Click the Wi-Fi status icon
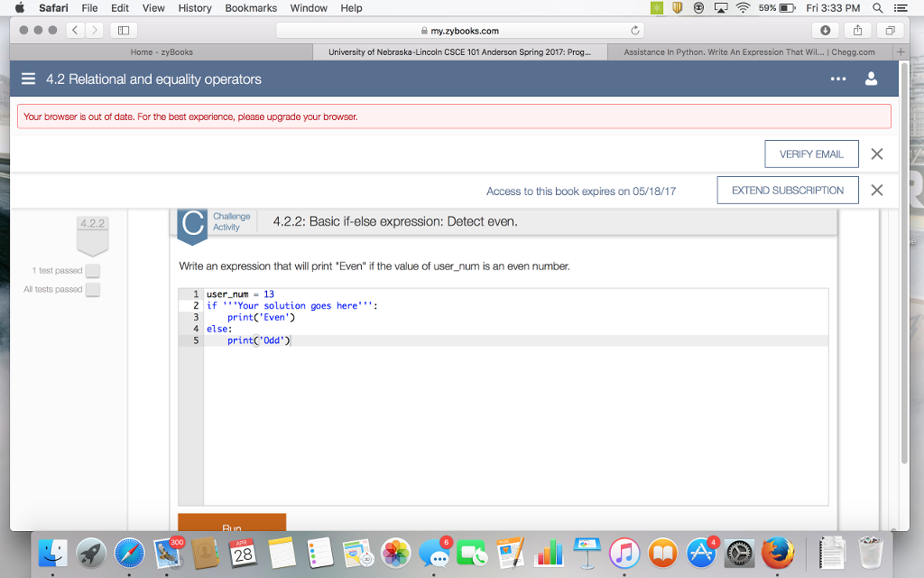This screenshot has height=578, width=924. click(743, 7)
